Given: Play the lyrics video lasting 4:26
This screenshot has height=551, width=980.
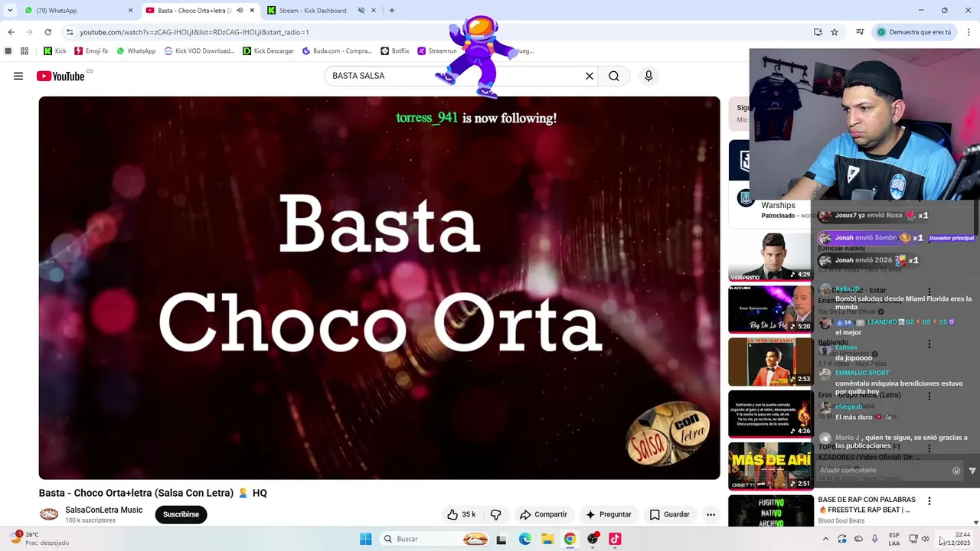Looking at the screenshot, I should (x=770, y=414).
